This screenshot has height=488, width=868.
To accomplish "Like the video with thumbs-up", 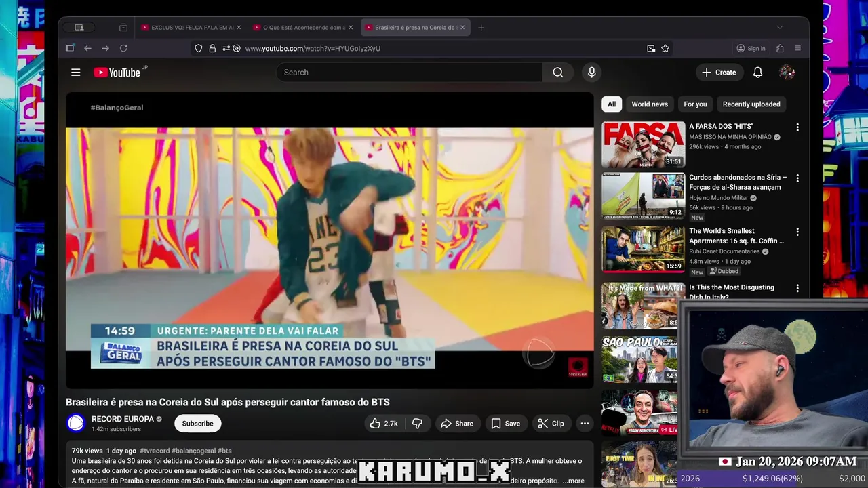I will coord(384,424).
